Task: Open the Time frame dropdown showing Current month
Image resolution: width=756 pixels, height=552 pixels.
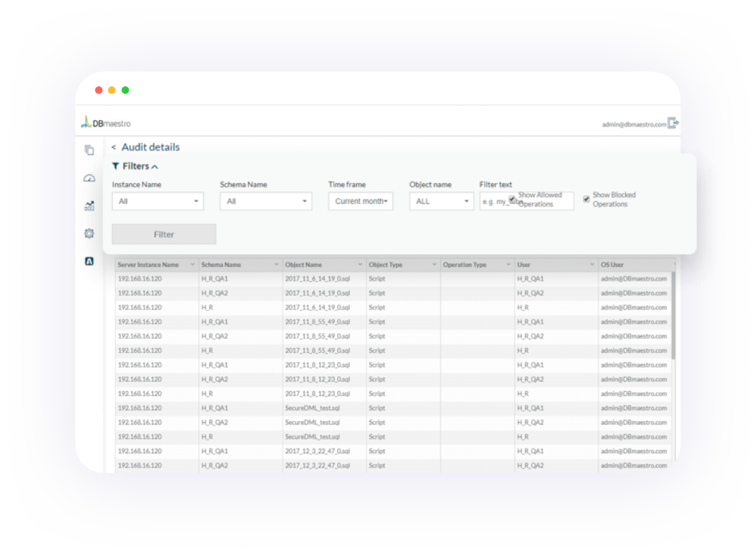Action: pos(360,201)
